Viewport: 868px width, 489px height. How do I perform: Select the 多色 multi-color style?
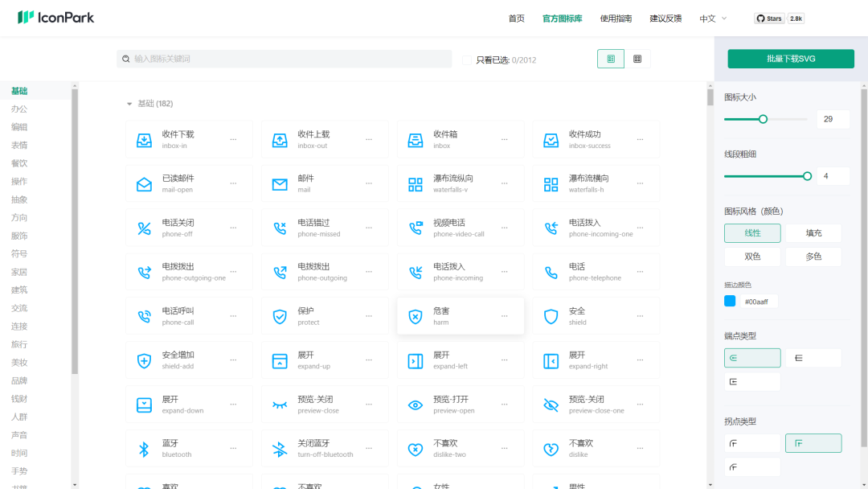click(813, 257)
